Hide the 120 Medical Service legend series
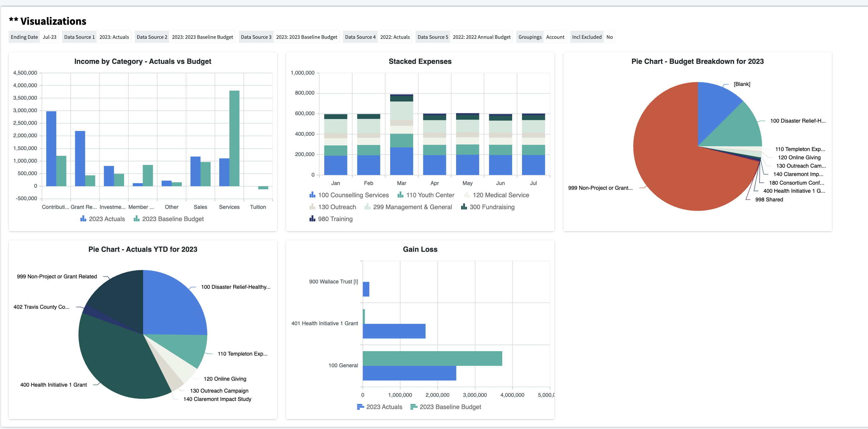Screen dimensions: 868x429 click(x=467, y=195)
